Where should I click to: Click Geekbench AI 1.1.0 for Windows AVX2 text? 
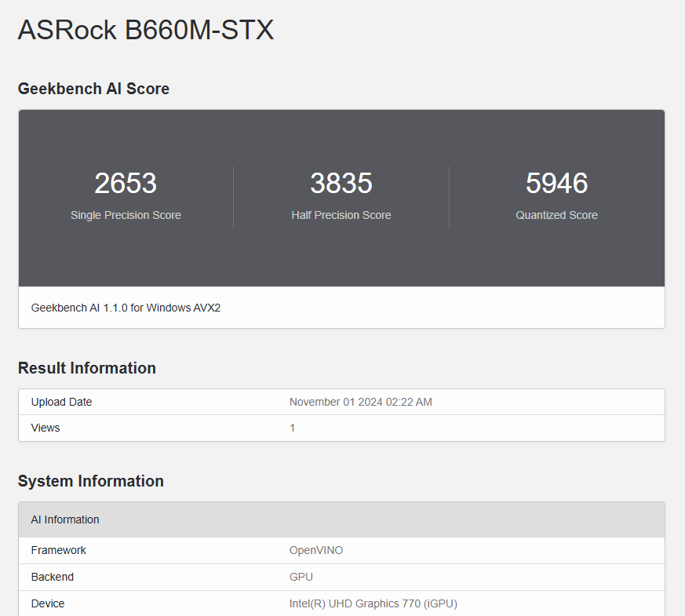click(126, 308)
